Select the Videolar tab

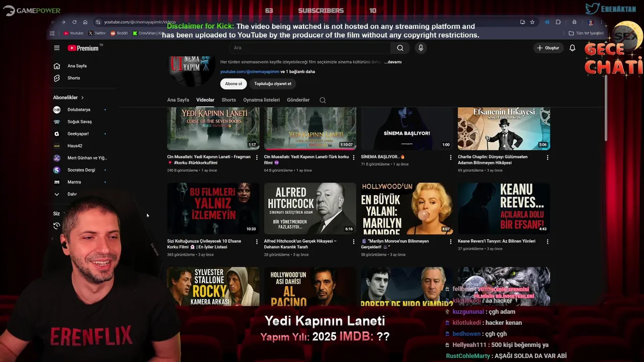[205, 100]
